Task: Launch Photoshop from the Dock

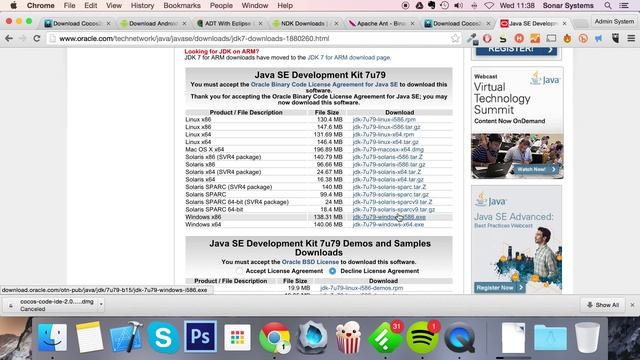Action: pos(200,337)
